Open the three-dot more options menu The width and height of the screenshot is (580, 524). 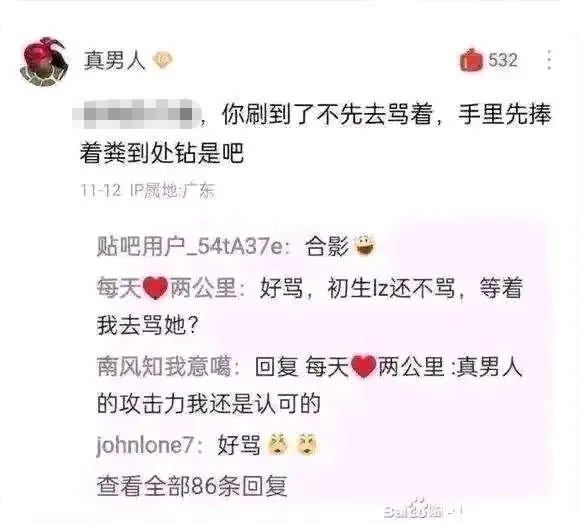[549, 60]
